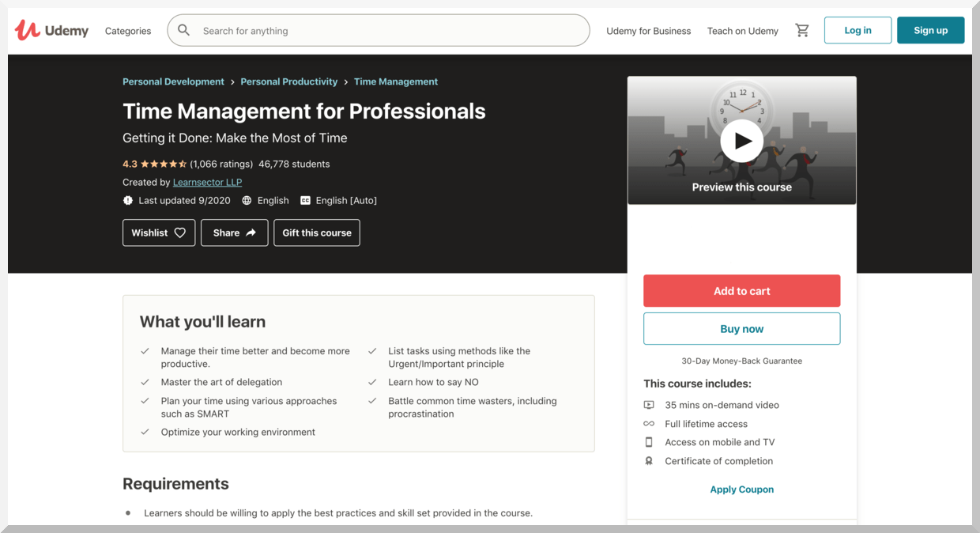Click the heart icon on Wishlist
This screenshot has height=533, width=980.
[x=180, y=233]
